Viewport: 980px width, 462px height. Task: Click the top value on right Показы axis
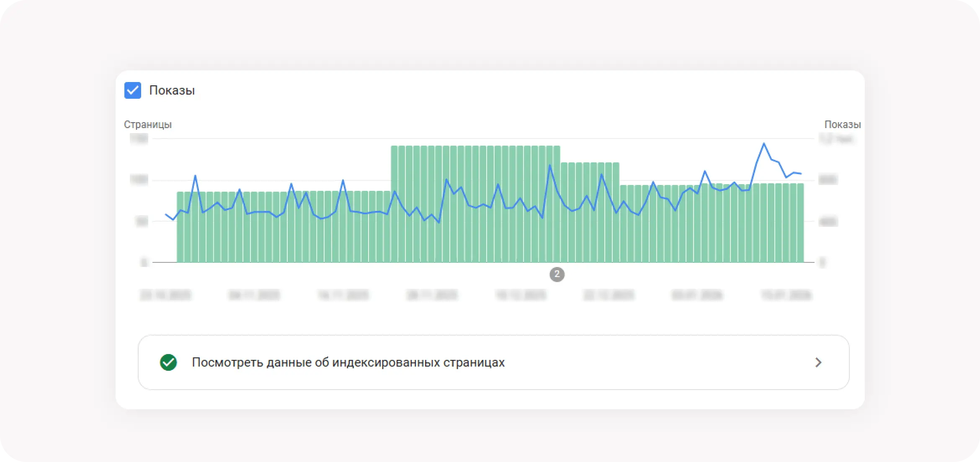click(836, 139)
